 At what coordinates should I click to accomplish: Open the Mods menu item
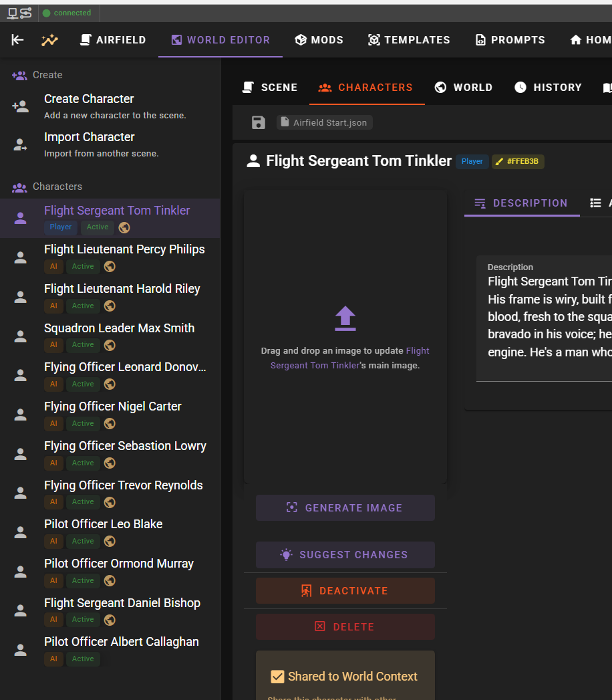(319, 40)
